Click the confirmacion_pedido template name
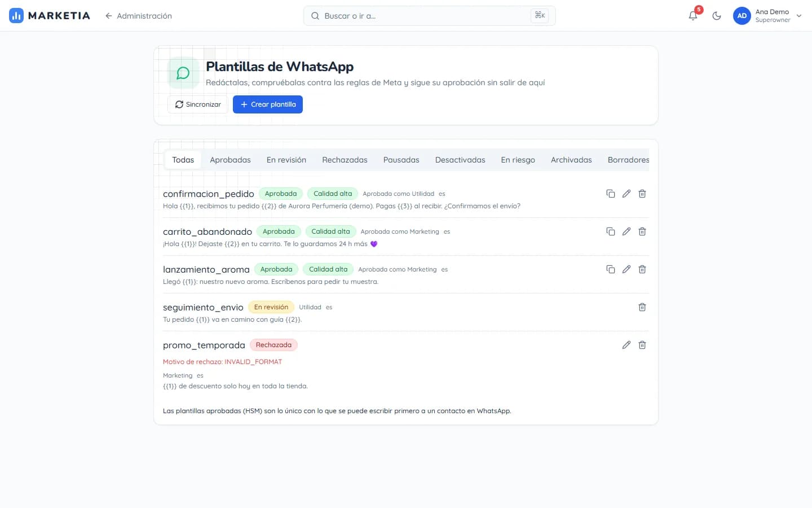812x508 pixels. [209, 194]
